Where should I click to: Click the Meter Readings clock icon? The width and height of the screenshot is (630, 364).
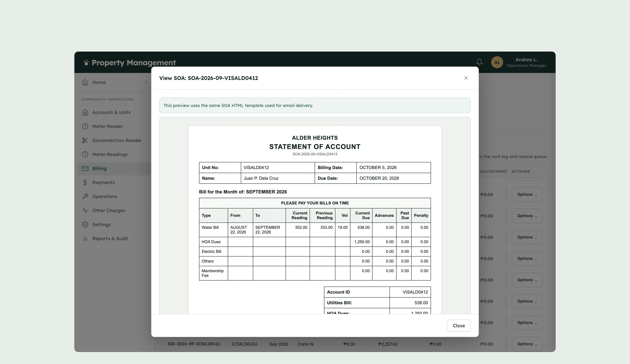pos(85,154)
